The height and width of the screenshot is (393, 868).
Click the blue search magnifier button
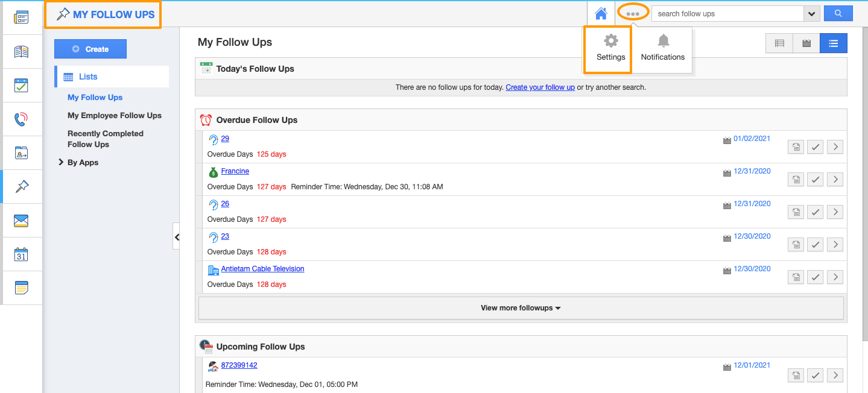tap(838, 13)
